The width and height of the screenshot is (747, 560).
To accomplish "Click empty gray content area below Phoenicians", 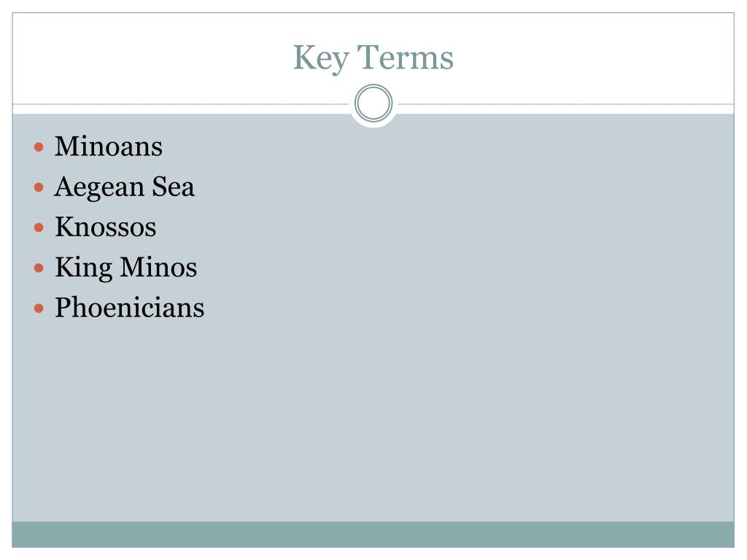I will 373,419.
